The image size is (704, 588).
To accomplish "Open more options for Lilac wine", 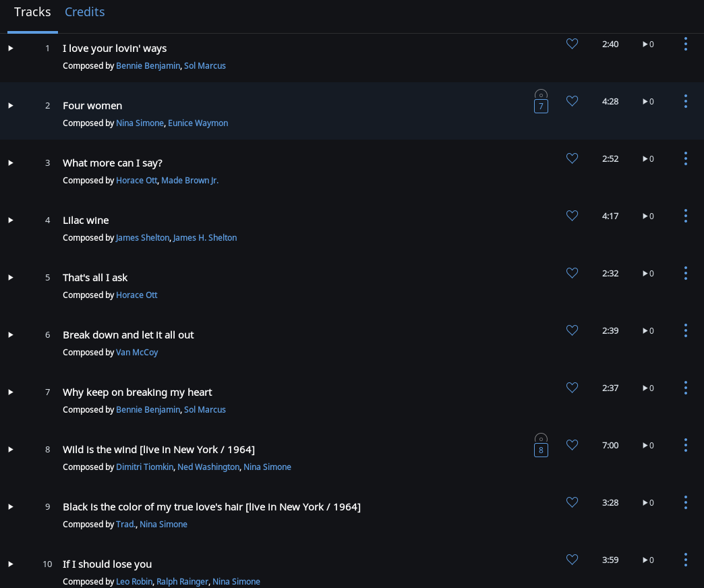I will (686, 216).
